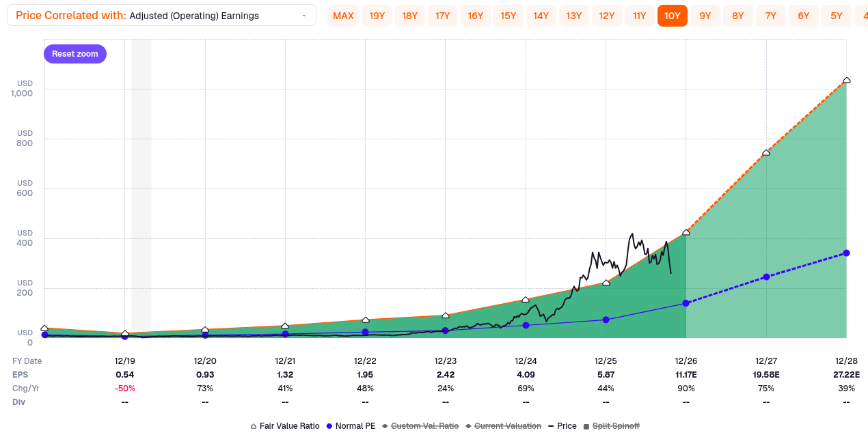Screen dimensions: 868x437
Task: Click the 12/19 fiscal year date
Action: 125,361
